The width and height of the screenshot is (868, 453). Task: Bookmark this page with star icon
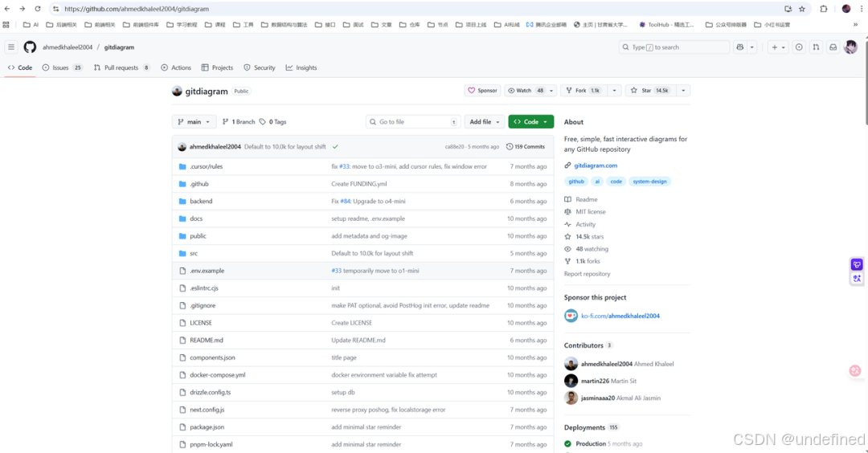(x=802, y=9)
